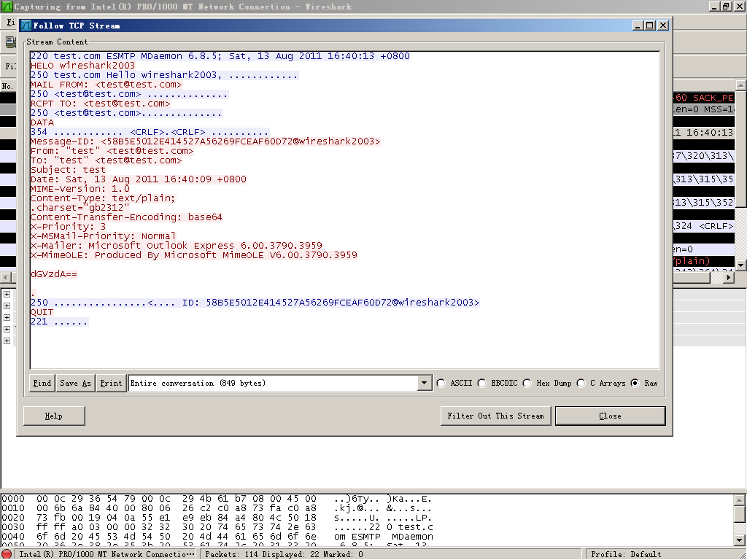Click the 'QUIT' command line
Screen dimensions: 747x560
(42, 312)
